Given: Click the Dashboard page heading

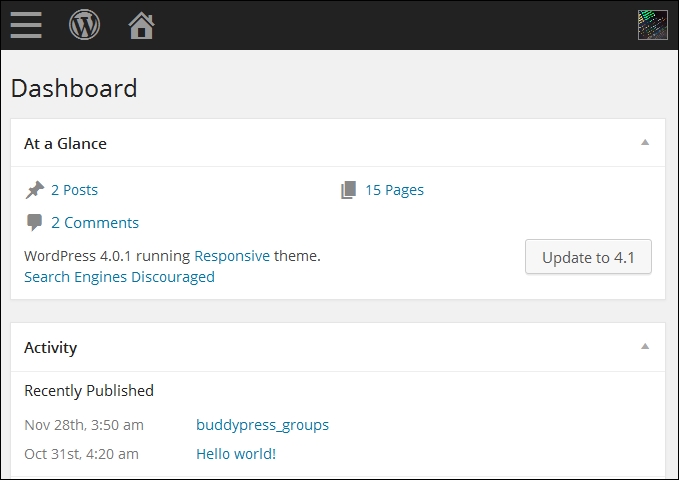Looking at the screenshot, I should (x=74, y=88).
